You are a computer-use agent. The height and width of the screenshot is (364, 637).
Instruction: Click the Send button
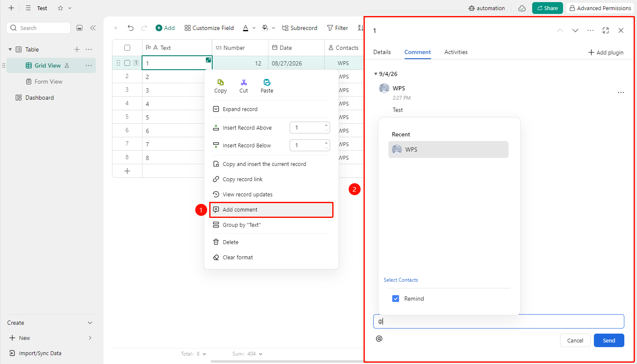point(609,340)
